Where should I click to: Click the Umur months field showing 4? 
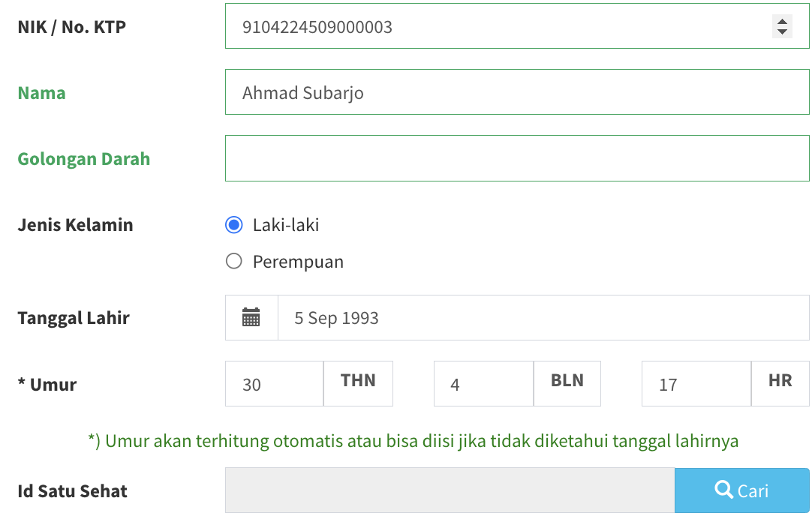484,384
